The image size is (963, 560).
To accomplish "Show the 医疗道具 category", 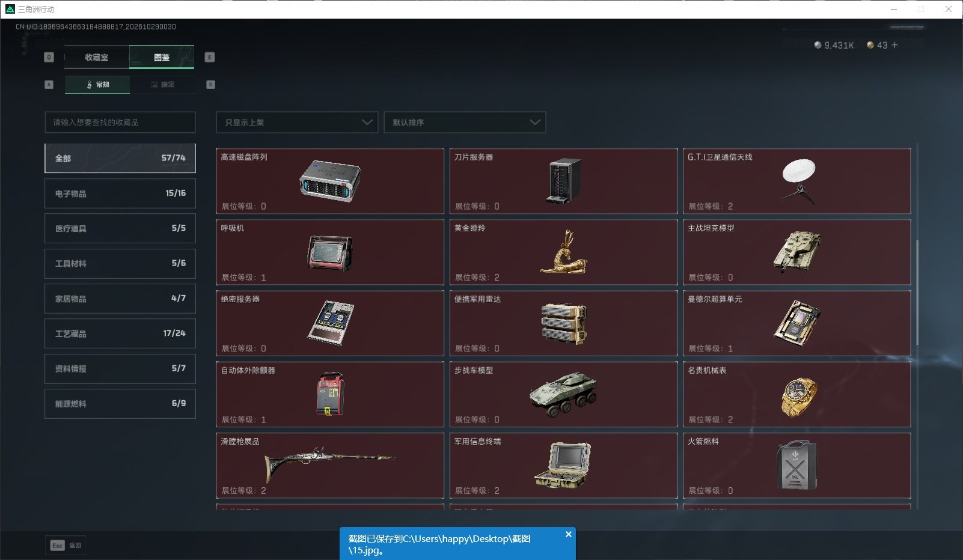I will point(120,228).
